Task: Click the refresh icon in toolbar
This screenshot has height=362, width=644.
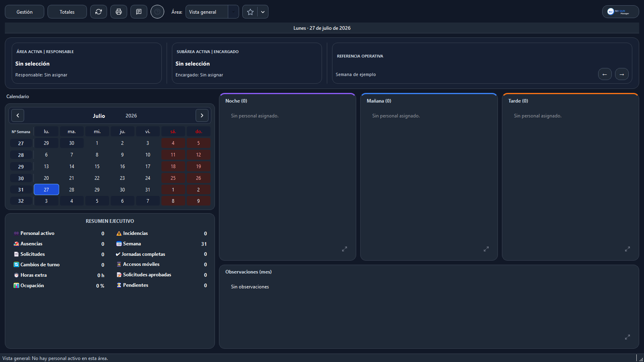Action: click(x=99, y=12)
